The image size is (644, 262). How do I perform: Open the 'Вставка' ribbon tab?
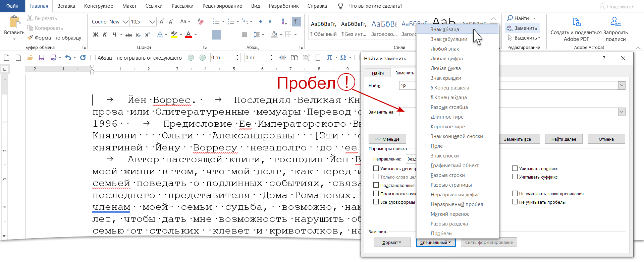(66, 6)
